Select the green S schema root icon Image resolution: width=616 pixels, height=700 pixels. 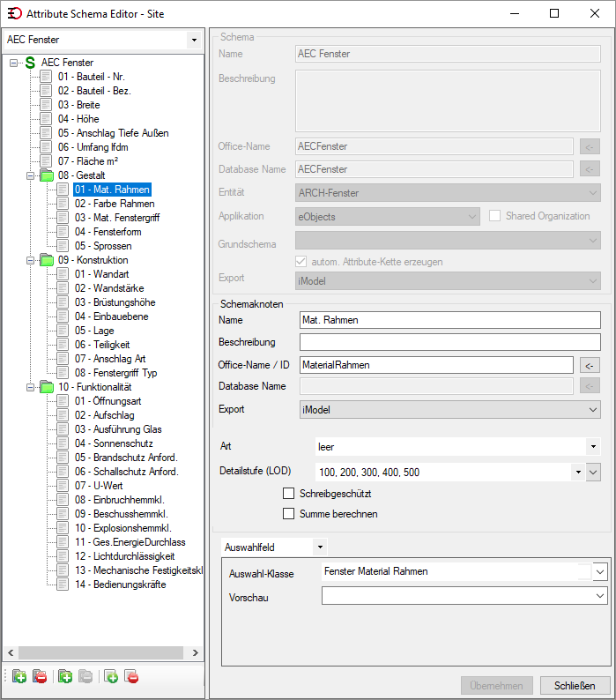pyautogui.click(x=30, y=63)
